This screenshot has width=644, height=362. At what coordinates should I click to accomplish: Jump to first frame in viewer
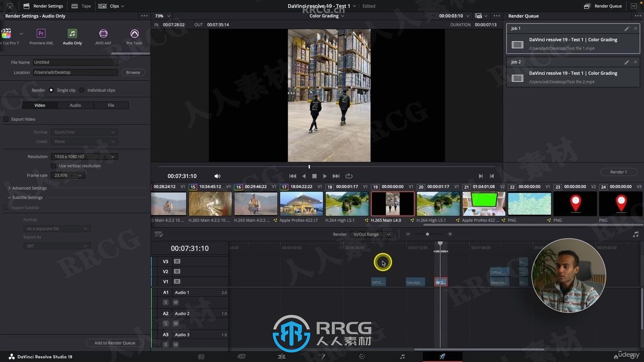[293, 176]
